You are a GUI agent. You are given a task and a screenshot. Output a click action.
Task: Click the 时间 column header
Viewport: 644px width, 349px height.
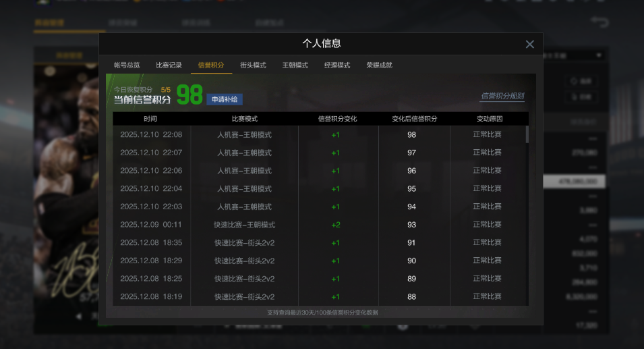(x=150, y=119)
